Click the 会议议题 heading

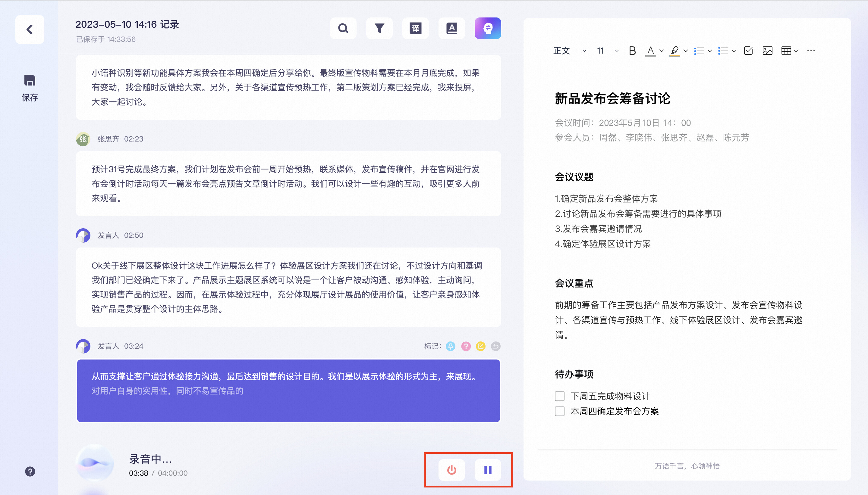click(x=574, y=177)
